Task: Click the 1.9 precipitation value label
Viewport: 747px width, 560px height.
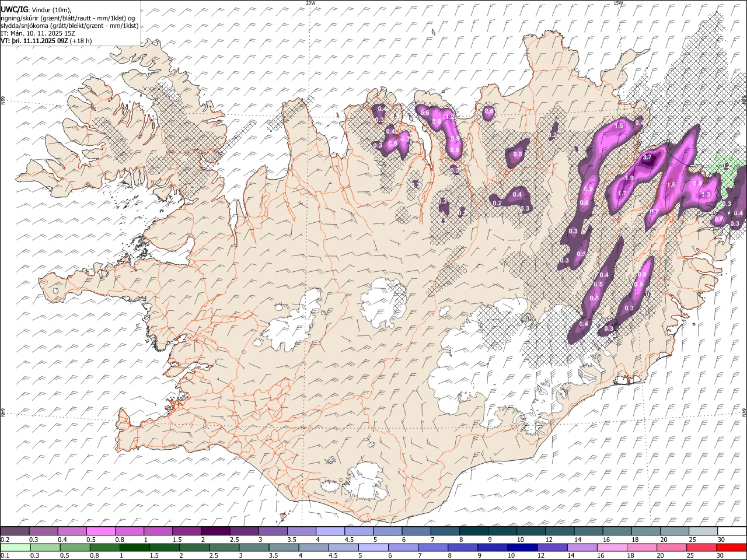Action: (629, 178)
